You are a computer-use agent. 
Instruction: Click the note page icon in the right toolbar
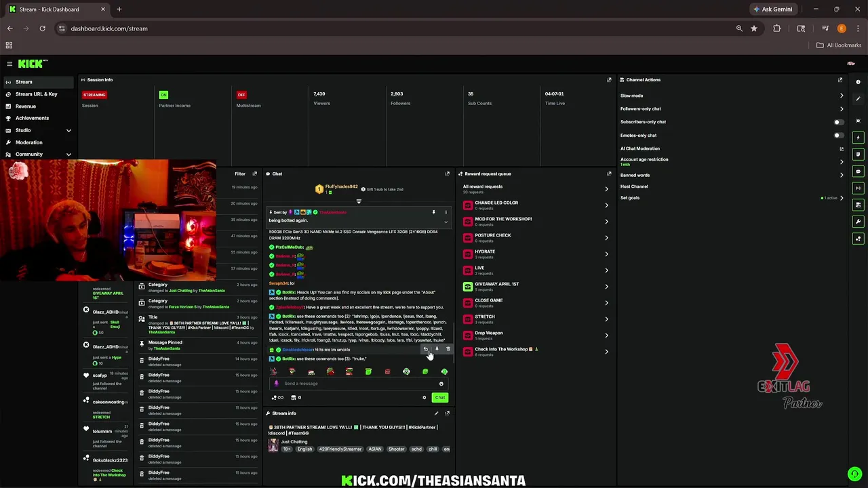858,155
